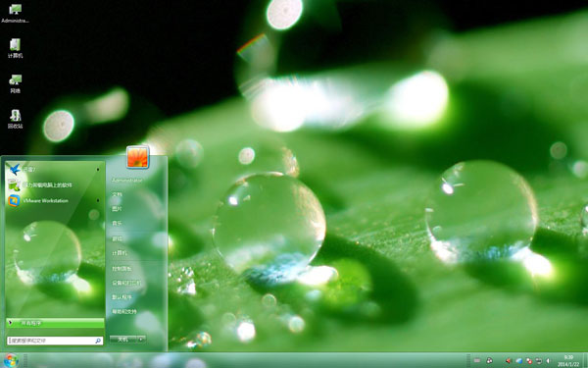Open the 网络 desktop icon
The width and height of the screenshot is (588, 368).
click(x=15, y=83)
